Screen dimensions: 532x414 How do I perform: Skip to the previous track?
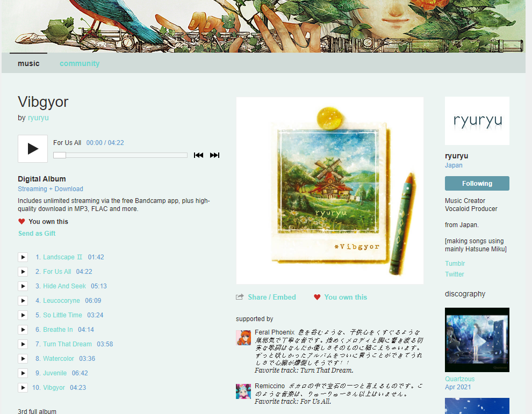[198, 155]
